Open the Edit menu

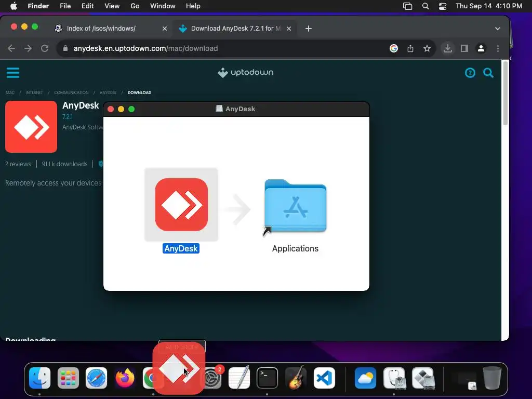coord(87,6)
